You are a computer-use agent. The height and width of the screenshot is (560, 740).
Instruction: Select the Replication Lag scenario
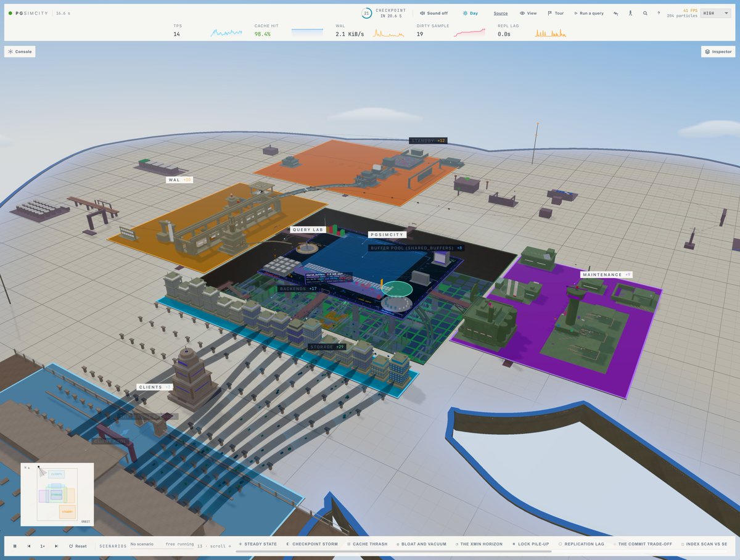(x=582, y=544)
